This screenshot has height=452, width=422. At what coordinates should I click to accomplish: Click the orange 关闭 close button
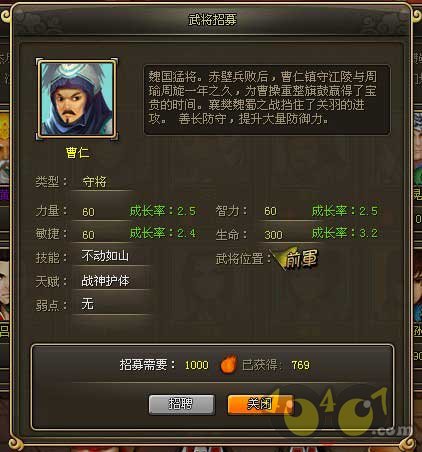click(x=260, y=404)
